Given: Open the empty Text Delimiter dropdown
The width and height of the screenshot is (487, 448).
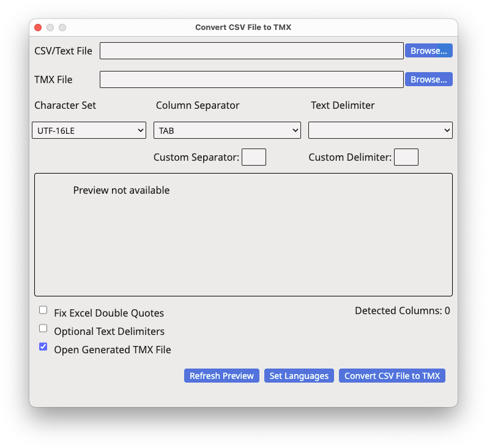Looking at the screenshot, I should tap(380, 130).
